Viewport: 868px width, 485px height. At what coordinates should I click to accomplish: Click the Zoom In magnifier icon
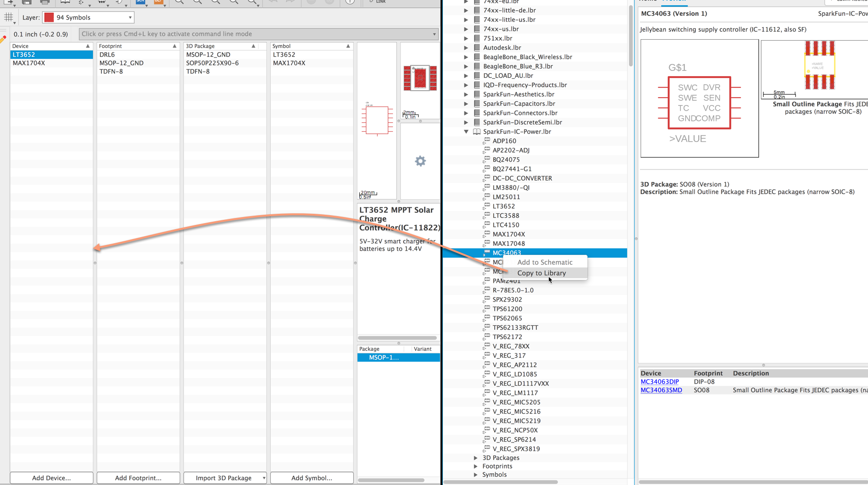197,2
